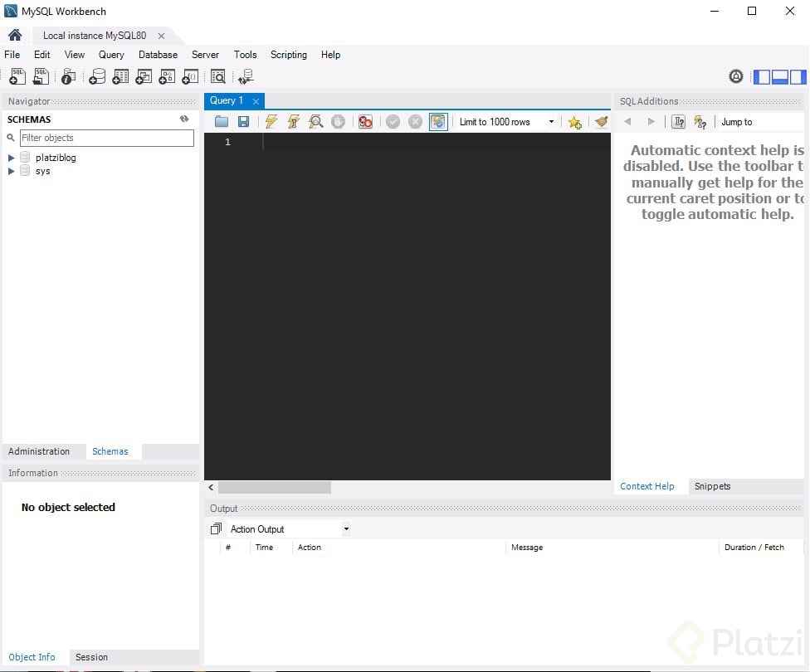Copy Action Output icon beside dropdown

point(217,528)
